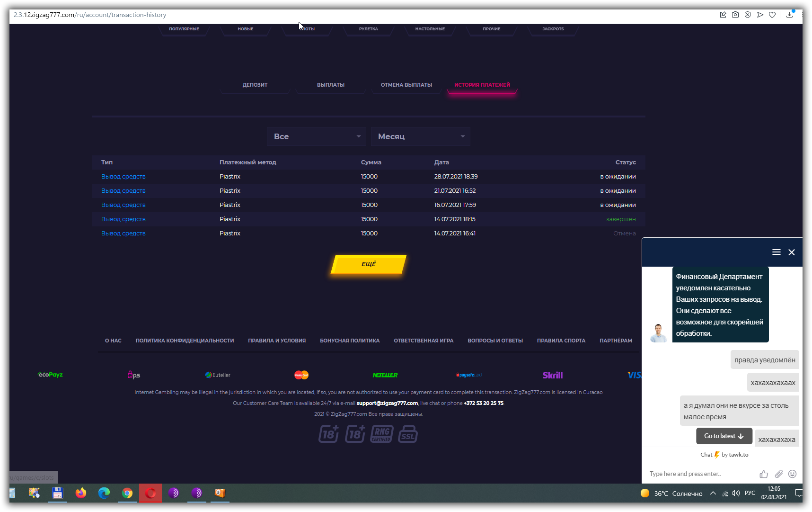Open БОНУСНАЯ ПОЛИТИКА footer link
Image resolution: width=812 pixels, height=512 pixels.
[x=350, y=341]
